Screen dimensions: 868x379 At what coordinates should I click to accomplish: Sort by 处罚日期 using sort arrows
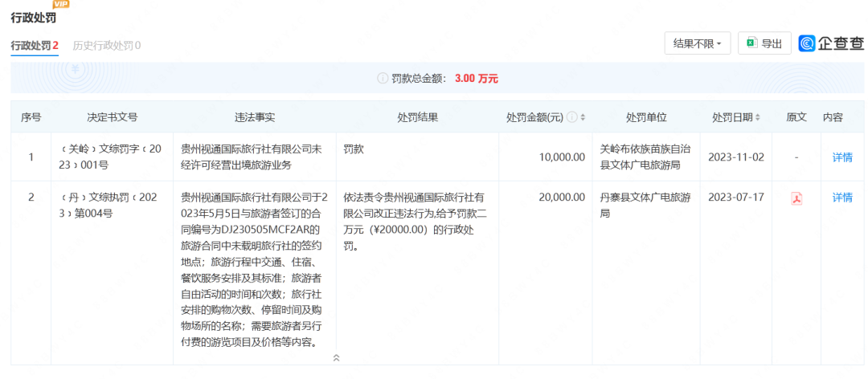757,117
